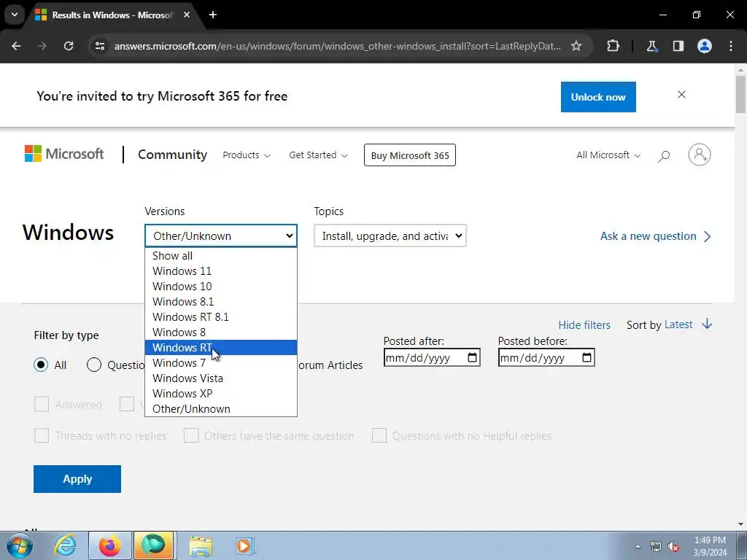The height and width of the screenshot is (560, 747).
Task: Click the Microsoft logo
Action: [64, 154]
